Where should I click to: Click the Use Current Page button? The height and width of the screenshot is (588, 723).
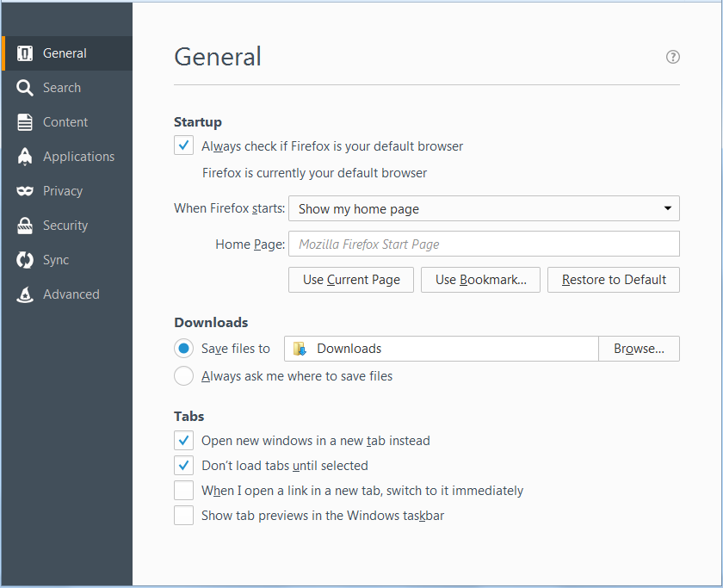pyautogui.click(x=351, y=280)
